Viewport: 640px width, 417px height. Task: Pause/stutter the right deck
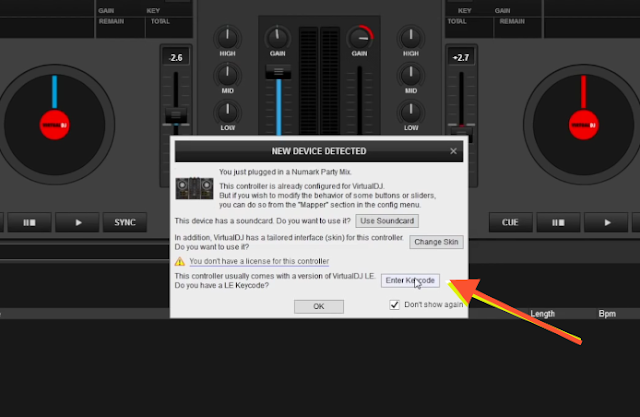click(x=558, y=222)
